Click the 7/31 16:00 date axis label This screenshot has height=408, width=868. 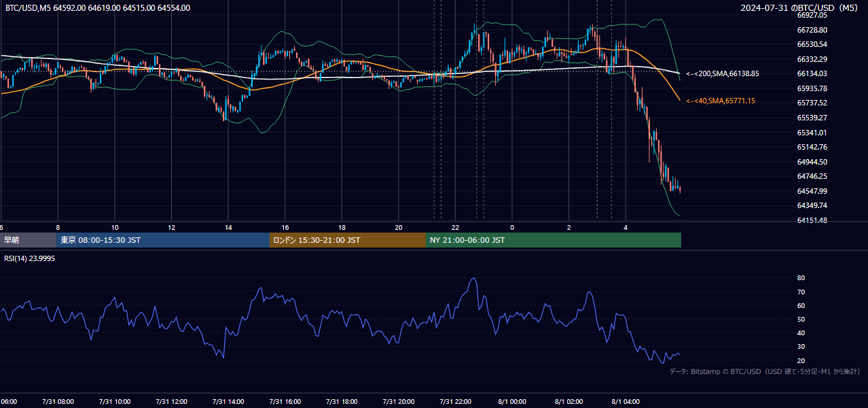point(285,402)
